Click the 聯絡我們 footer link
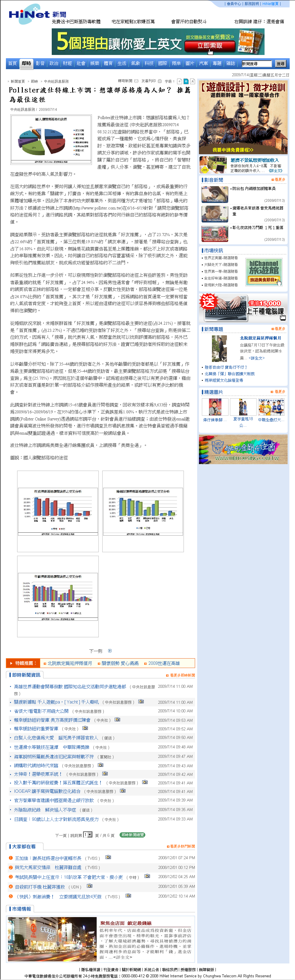Screen dimensions: 295x980 (x=169, y=970)
